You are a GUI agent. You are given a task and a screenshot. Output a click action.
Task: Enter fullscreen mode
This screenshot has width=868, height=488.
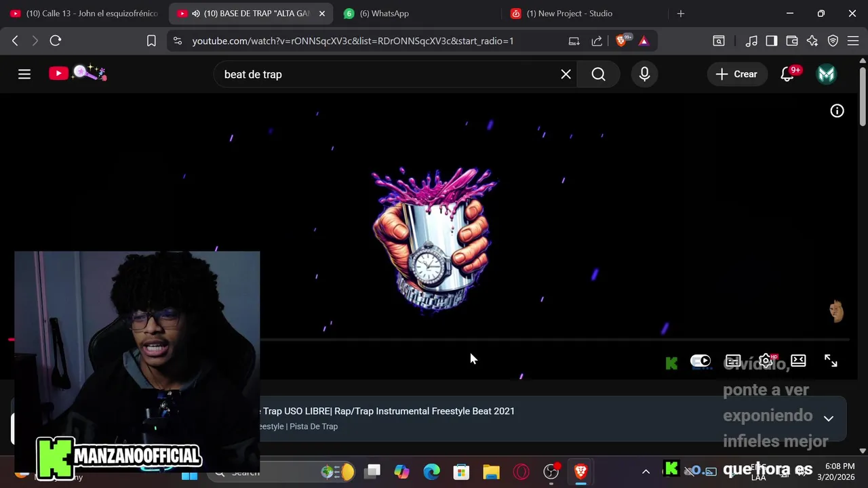pos(831,361)
